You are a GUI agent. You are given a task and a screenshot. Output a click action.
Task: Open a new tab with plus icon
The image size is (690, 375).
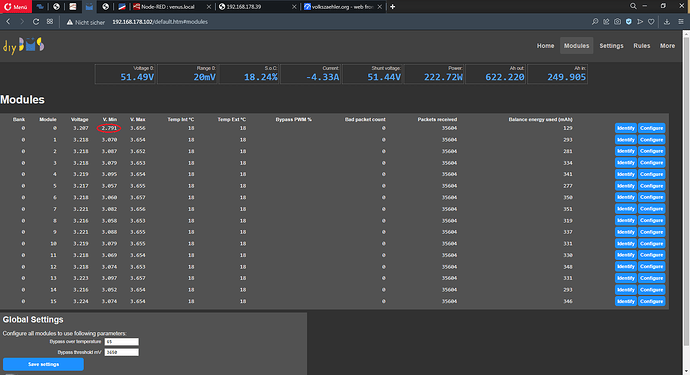coord(393,7)
